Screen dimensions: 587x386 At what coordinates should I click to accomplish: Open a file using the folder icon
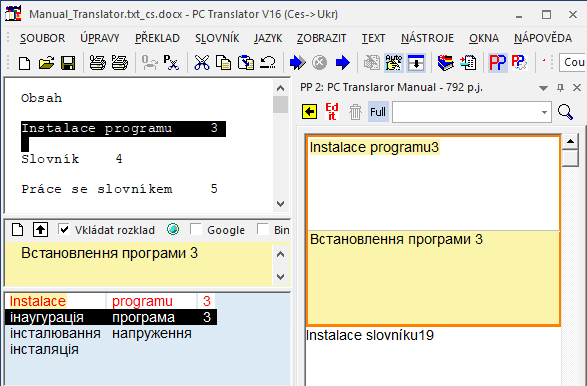click(46, 63)
